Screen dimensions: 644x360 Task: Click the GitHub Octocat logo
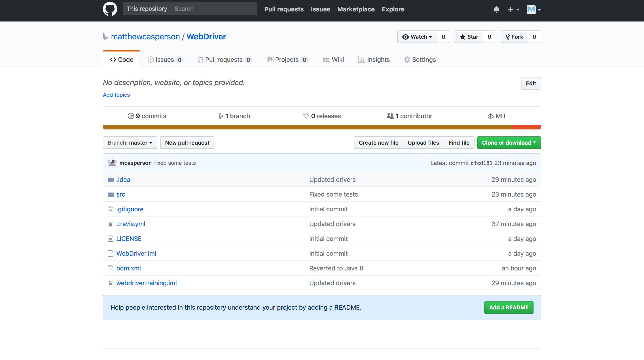point(110,9)
